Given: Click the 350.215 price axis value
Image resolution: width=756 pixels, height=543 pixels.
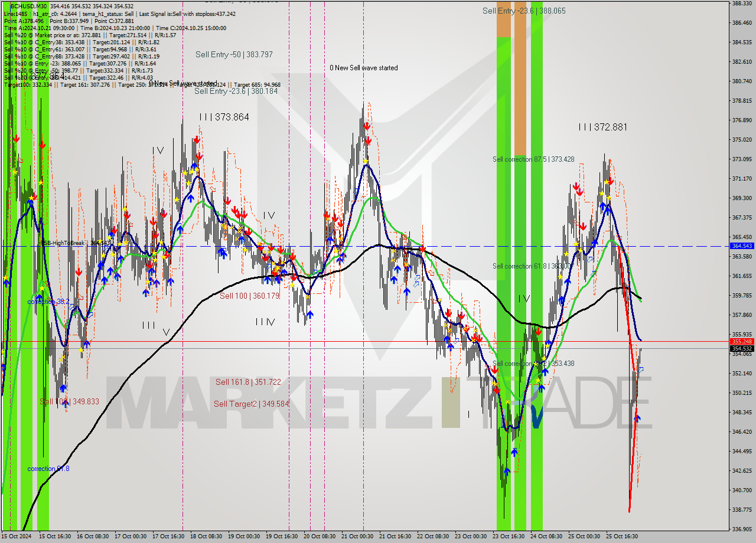Looking at the screenshot, I should 742,393.
